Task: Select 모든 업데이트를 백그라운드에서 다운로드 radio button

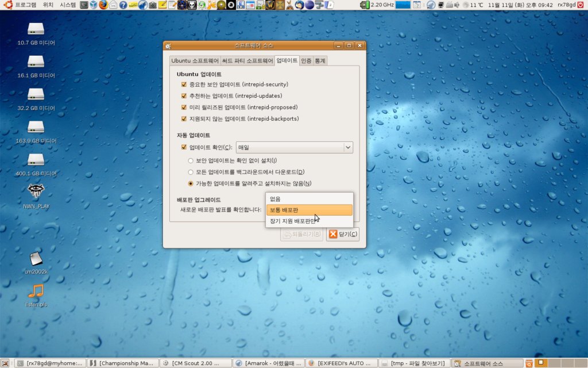Action: click(x=191, y=172)
